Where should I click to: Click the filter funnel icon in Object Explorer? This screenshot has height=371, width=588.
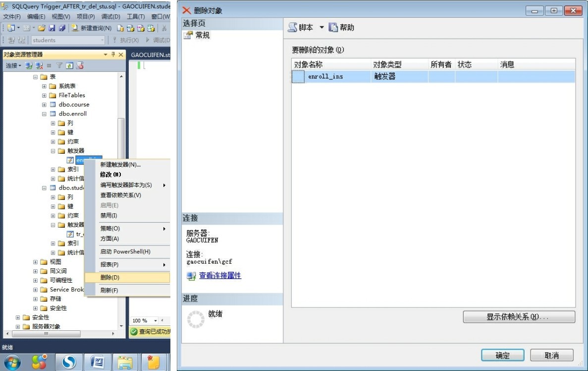59,65
